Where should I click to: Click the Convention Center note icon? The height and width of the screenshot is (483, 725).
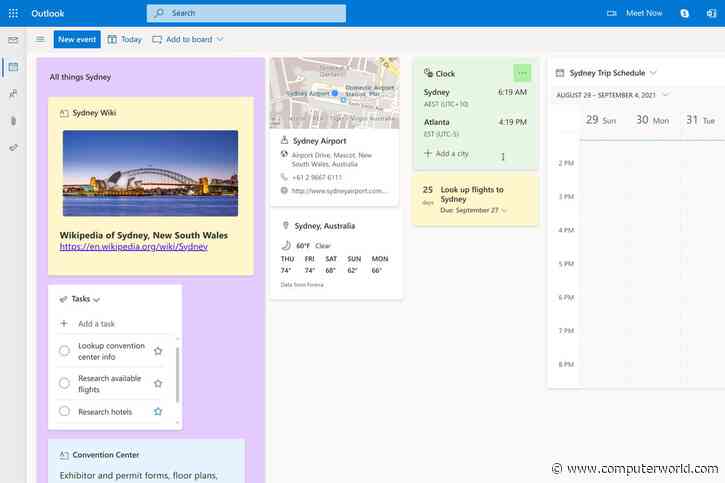[x=64, y=455]
